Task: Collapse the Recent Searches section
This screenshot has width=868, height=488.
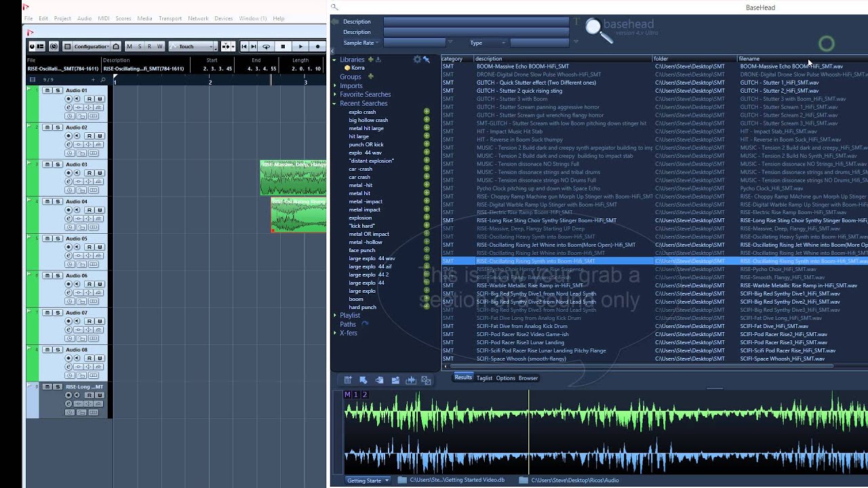Action: point(334,104)
